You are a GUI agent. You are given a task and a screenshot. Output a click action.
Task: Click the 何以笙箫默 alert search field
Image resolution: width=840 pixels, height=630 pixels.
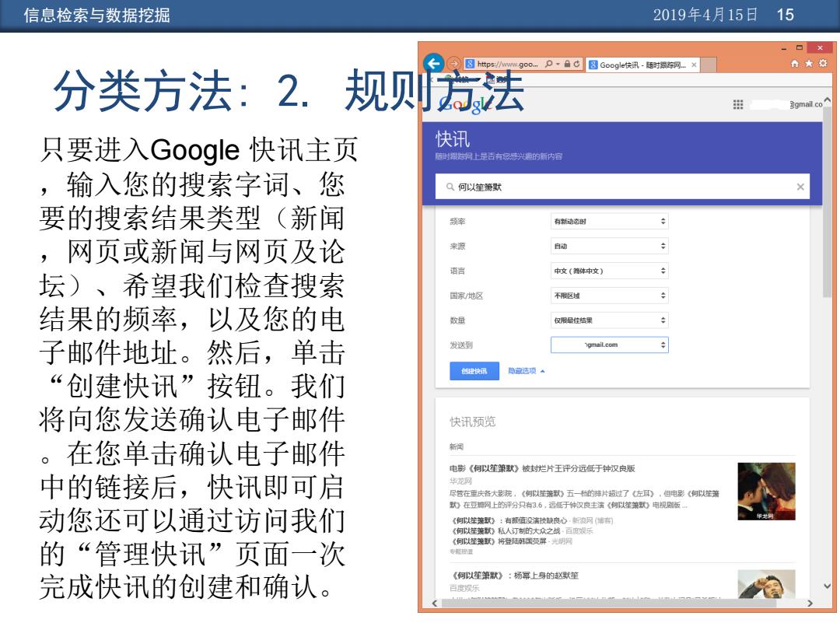coord(622,187)
